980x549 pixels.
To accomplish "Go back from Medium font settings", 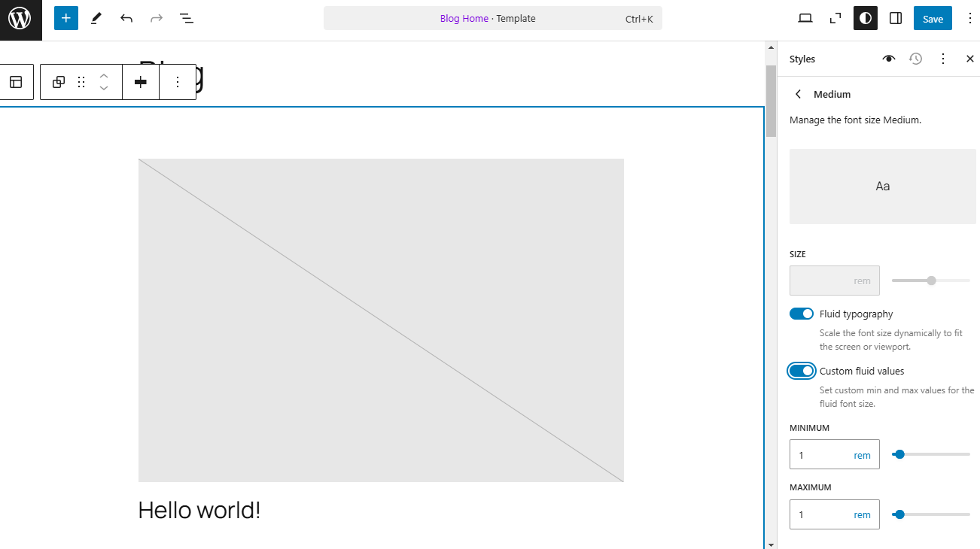I will (798, 94).
